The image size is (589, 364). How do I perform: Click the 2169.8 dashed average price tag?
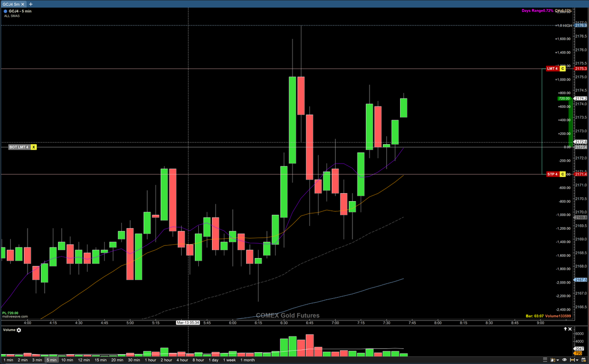point(580,217)
